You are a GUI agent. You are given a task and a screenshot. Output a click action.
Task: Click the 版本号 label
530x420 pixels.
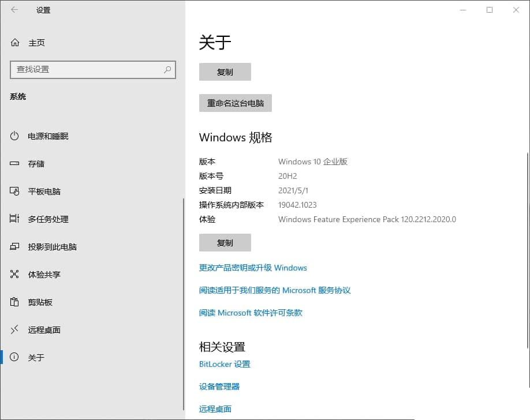point(211,176)
